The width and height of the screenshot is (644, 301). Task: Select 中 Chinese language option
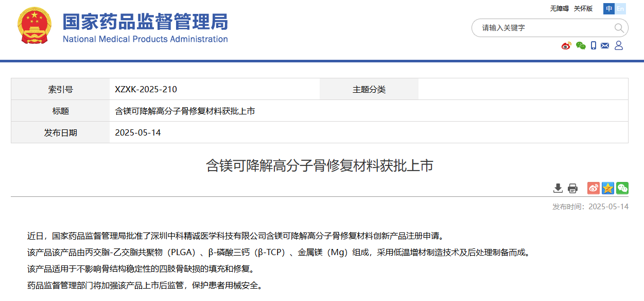click(x=609, y=8)
